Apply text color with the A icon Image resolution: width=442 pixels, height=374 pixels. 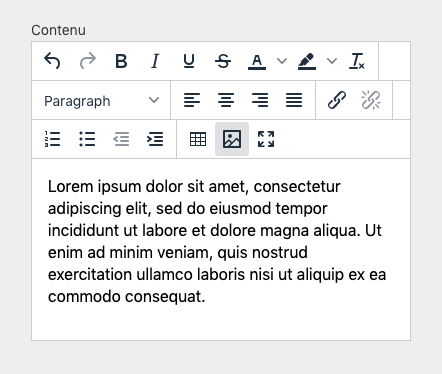click(x=257, y=61)
